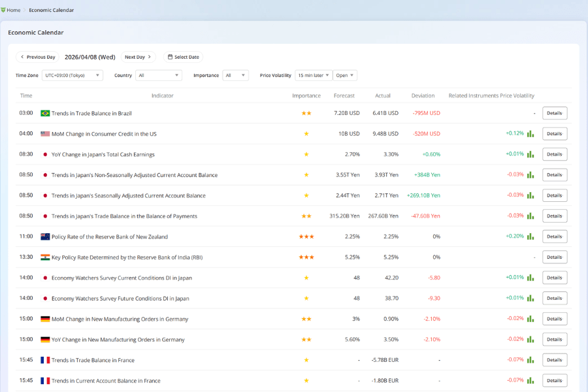
Task: Click the calendar icon in Select Date button
Action: (x=169, y=57)
